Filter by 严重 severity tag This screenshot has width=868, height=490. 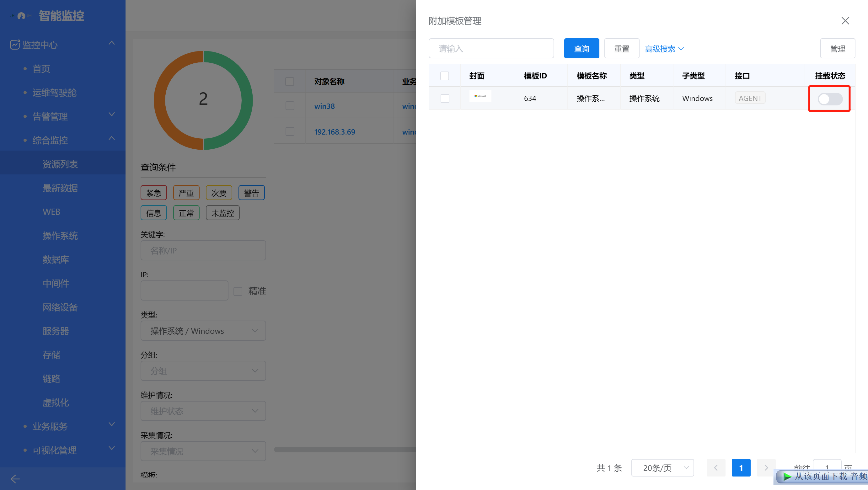click(186, 193)
